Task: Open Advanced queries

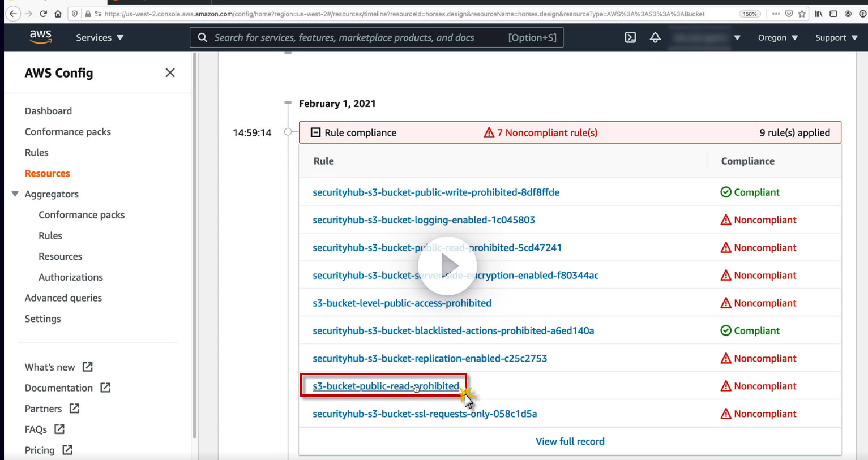Action: (63, 298)
